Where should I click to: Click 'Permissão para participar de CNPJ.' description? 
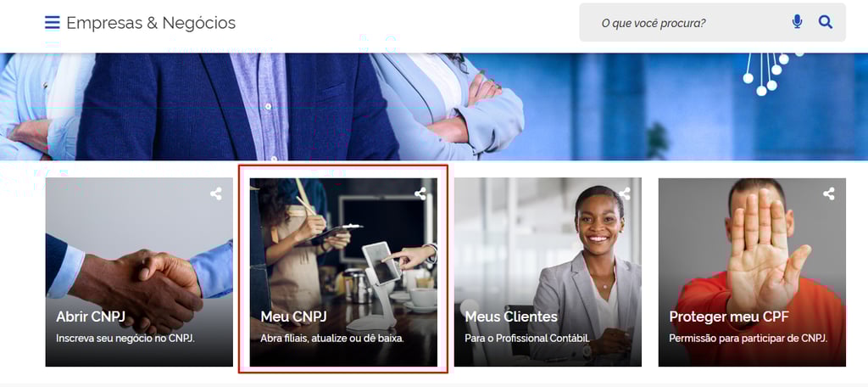(x=748, y=338)
